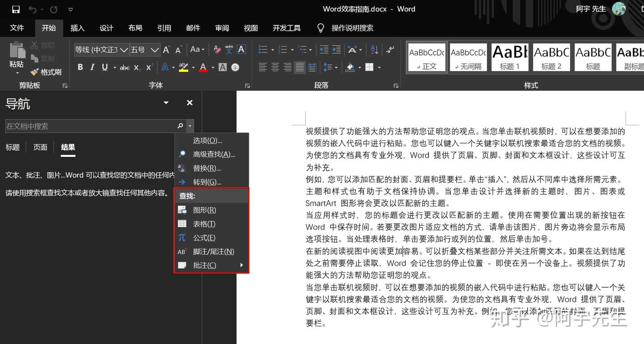This screenshot has width=644, height=344.
Task: Click the lightbulb Tell Me icon
Action: coord(321,28)
